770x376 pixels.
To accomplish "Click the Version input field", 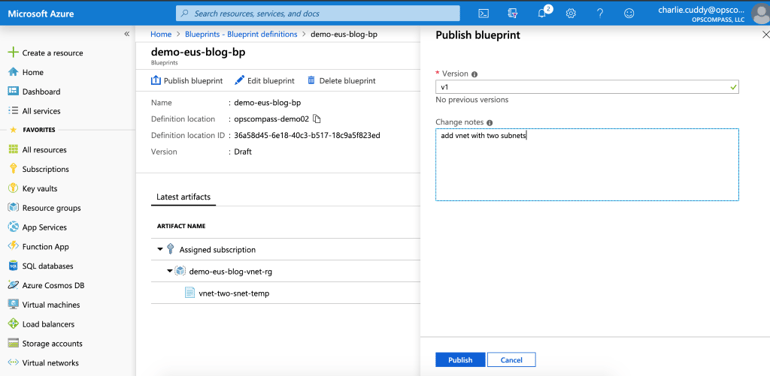I will point(587,87).
